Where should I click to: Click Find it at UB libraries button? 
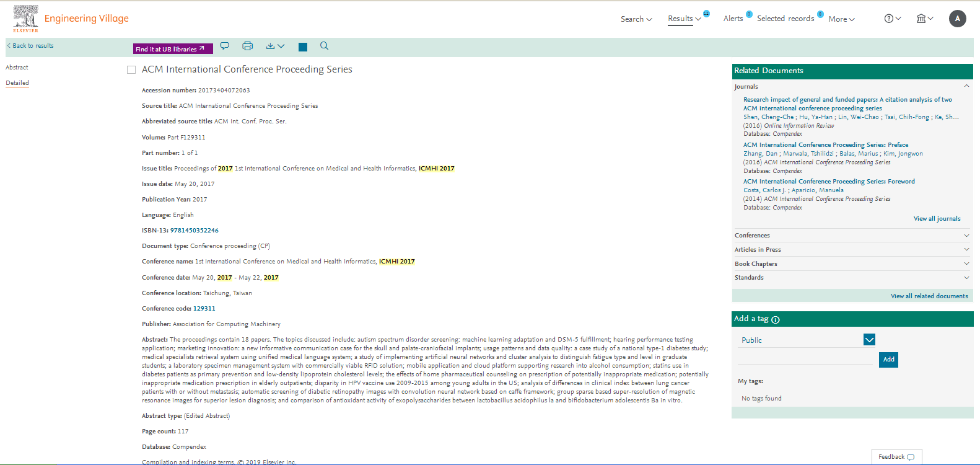tap(173, 49)
